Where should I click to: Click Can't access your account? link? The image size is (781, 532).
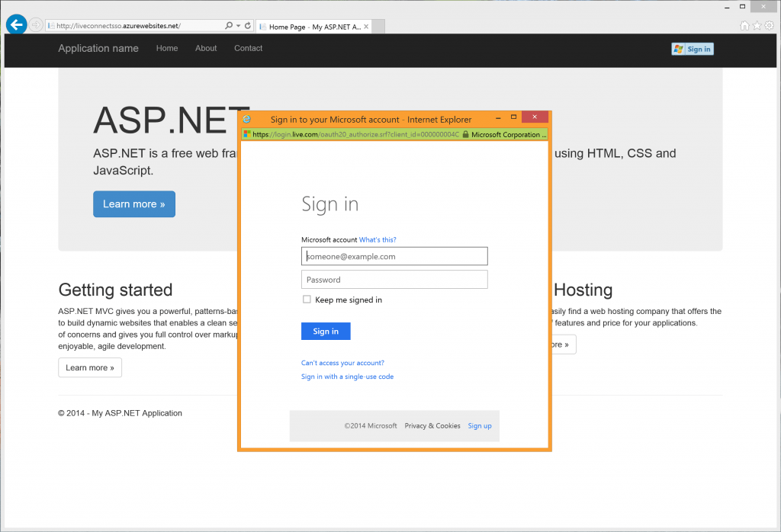pyautogui.click(x=342, y=363)
